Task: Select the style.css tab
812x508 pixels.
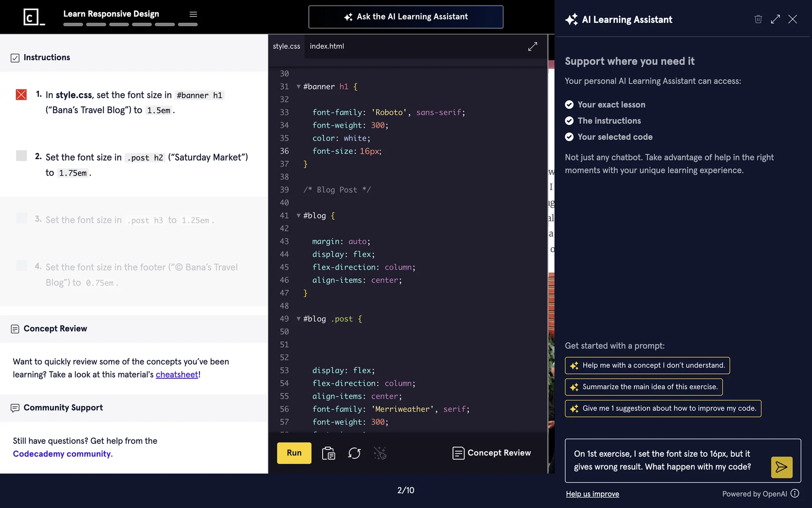Action: [286, 47]
